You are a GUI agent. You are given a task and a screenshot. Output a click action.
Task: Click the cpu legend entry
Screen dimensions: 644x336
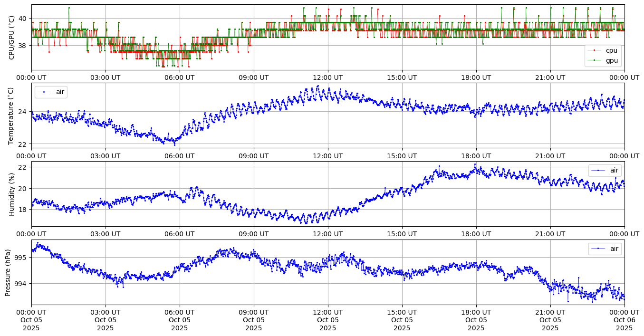point(611,50)
